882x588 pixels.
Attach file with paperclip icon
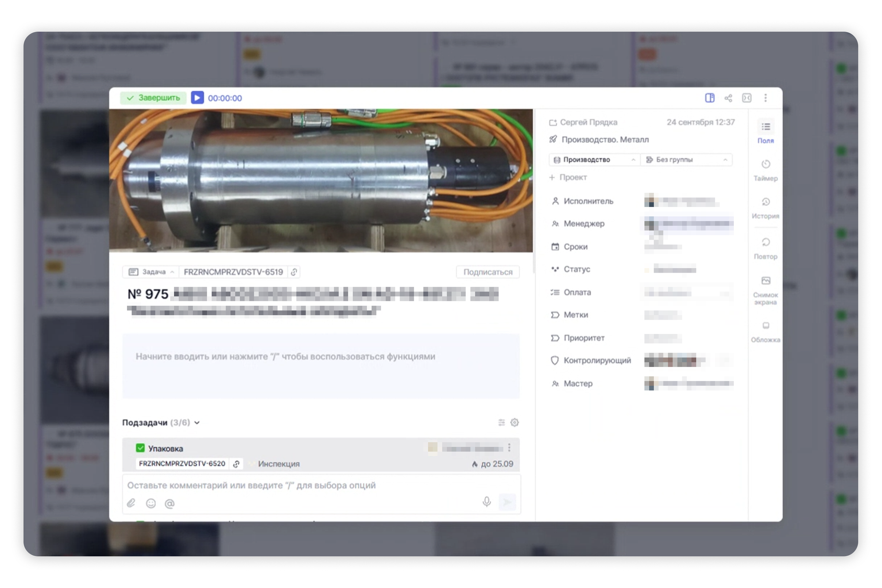(x=131, y=503)
